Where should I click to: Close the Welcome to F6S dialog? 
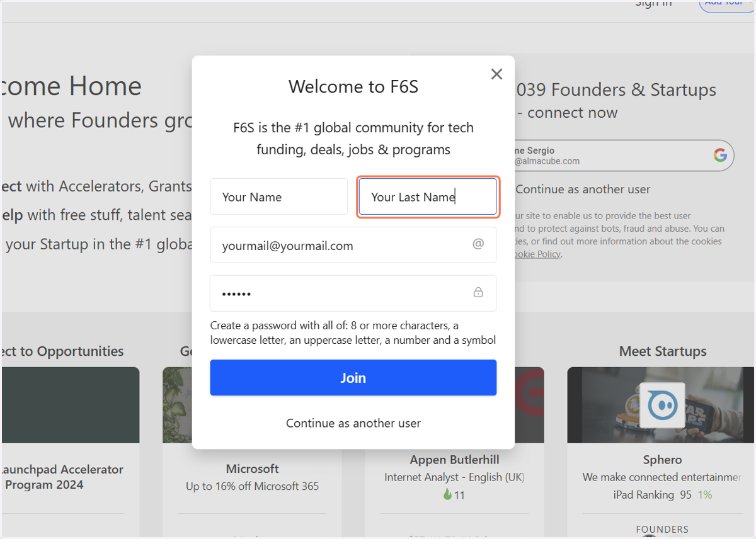(496, 74)
